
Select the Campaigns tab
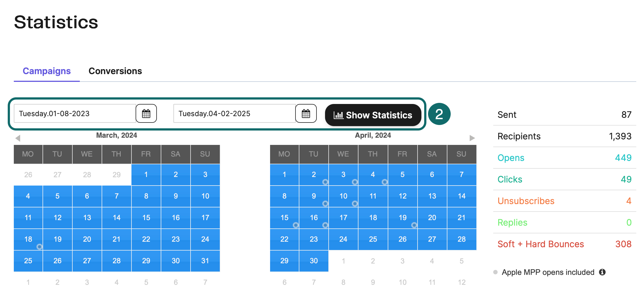tap(47, 71)
